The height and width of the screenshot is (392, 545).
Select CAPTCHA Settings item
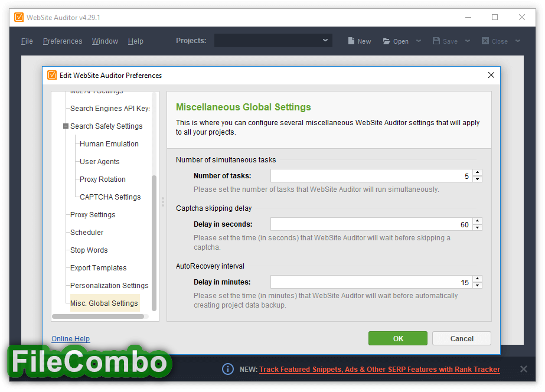coord(110,197)
